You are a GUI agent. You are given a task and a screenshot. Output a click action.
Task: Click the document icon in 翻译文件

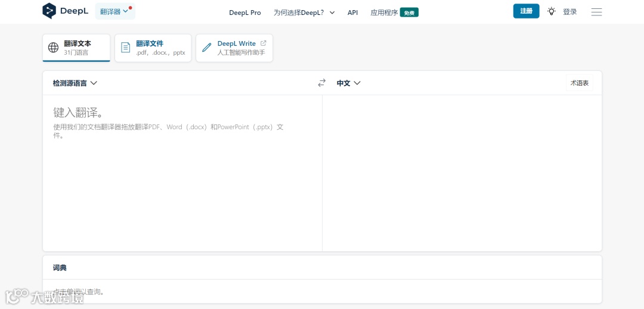coord(125,48)
